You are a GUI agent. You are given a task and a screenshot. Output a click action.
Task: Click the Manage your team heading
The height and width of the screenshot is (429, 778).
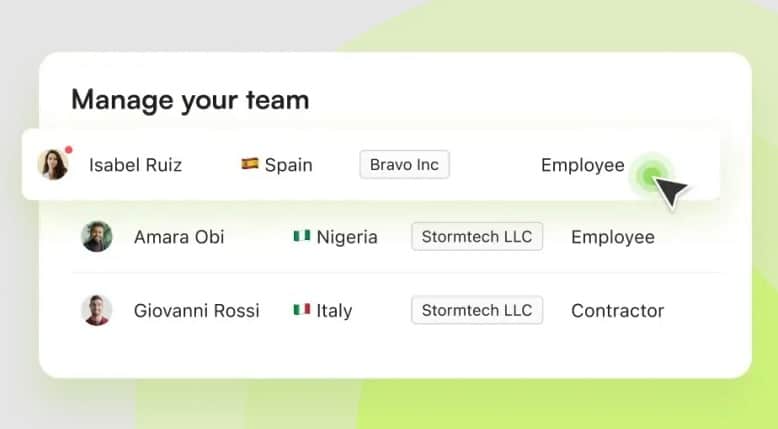click(190, 100)
